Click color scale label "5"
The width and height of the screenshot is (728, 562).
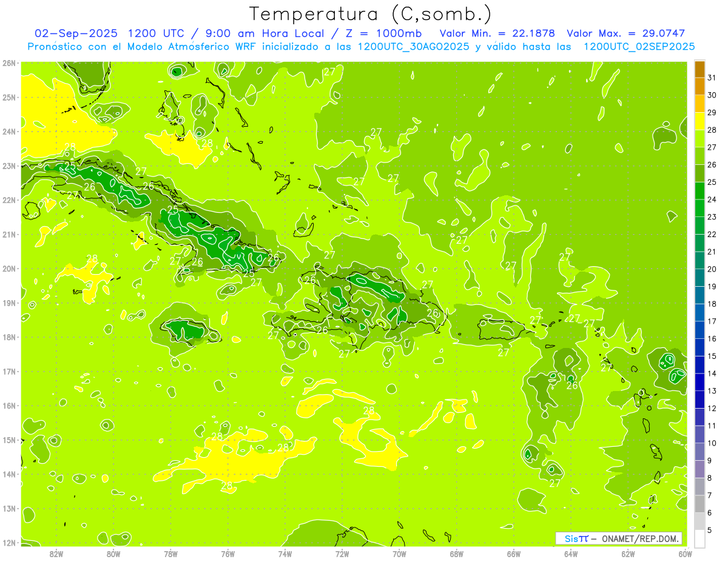click(x=710, y=530)
